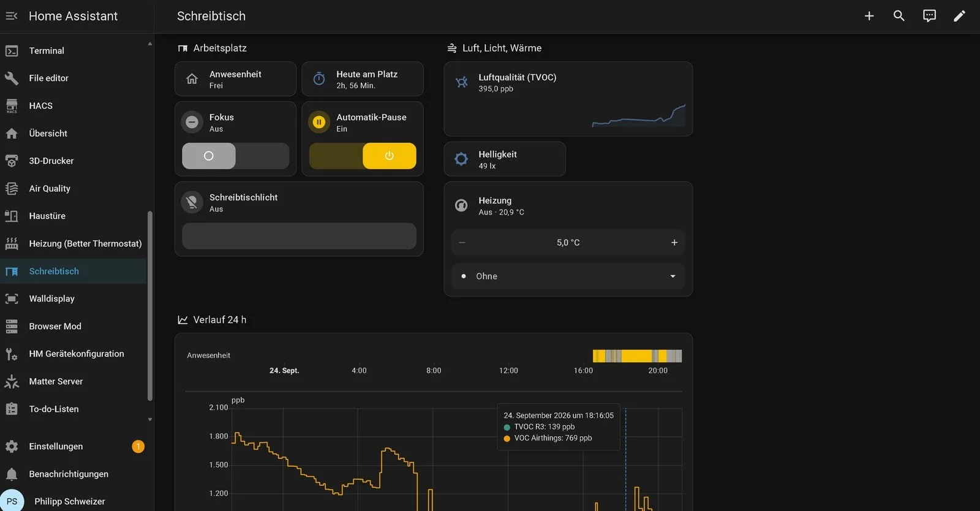This screenshot has height=511, width=980.
Task: Open the Anwesenheit card details
Action: [236, 79]
